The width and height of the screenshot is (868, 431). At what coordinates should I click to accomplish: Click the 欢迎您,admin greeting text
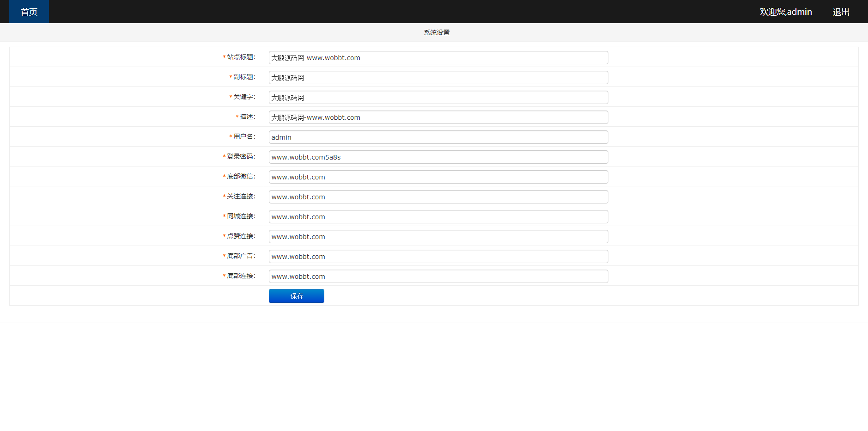tap(785, 12)
